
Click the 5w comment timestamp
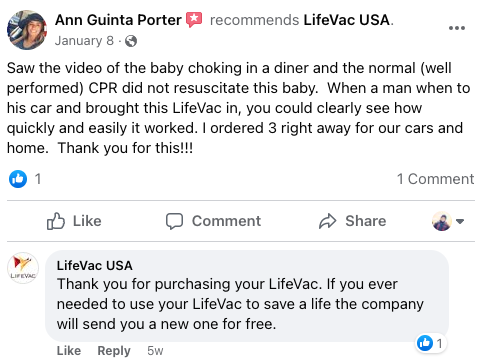155,351
